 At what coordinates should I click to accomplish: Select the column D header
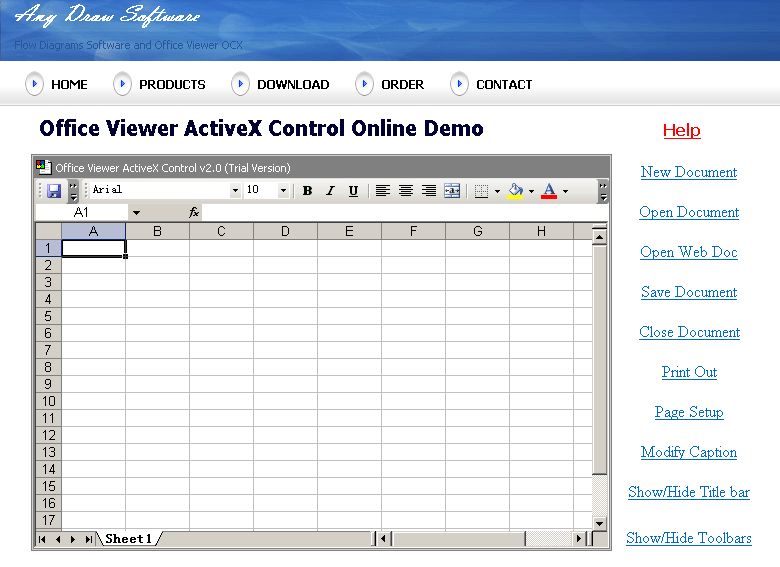(285, 232)
